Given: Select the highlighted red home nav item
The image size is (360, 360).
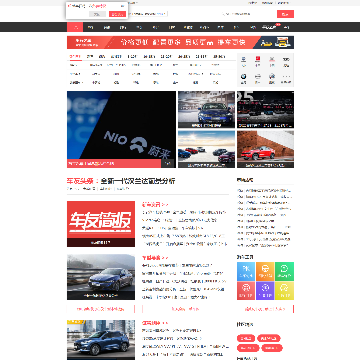Looking at the screenshot, I should 75,27.
